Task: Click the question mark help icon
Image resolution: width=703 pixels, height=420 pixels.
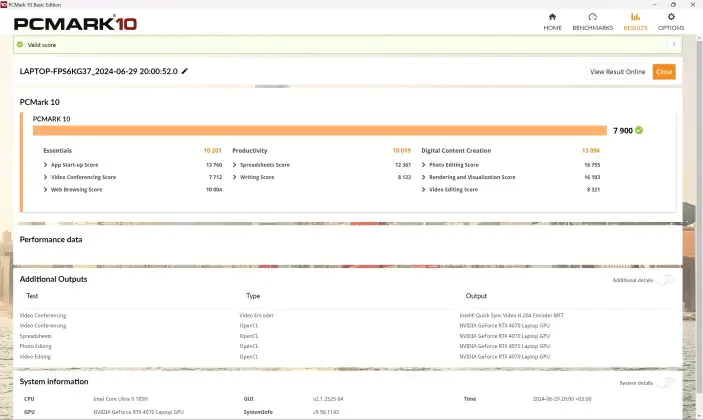Action: coord(673,44)
